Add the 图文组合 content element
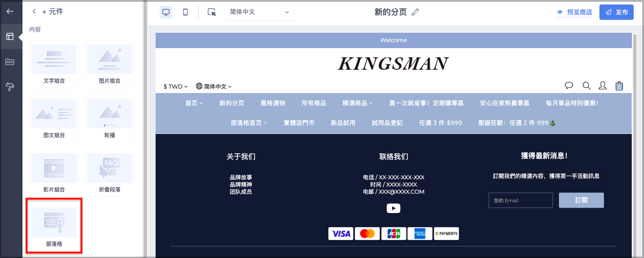The height and width of the screenshot is (258, 644). pyautogui.click(x=54, y=119)
